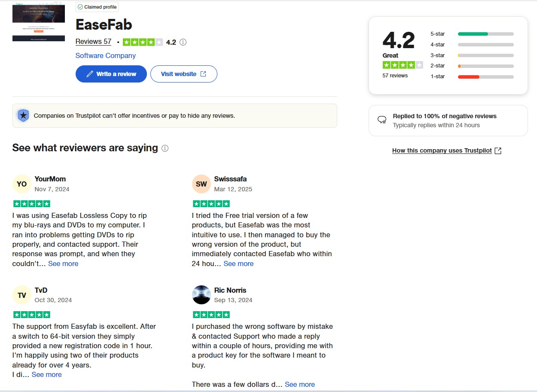Click the reply bubble icon near negative reviews
This screenshot has width=537, height=392.
381,120
